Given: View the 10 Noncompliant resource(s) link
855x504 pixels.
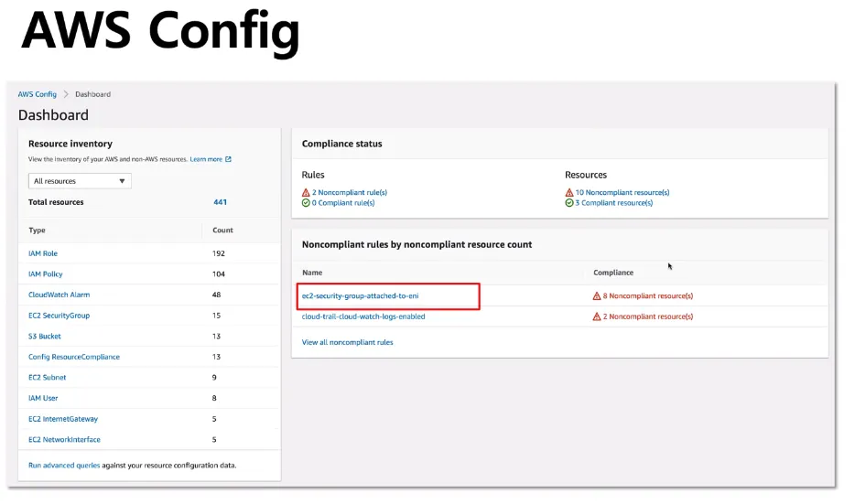Looking at the screenshot, I should [622, 192].
